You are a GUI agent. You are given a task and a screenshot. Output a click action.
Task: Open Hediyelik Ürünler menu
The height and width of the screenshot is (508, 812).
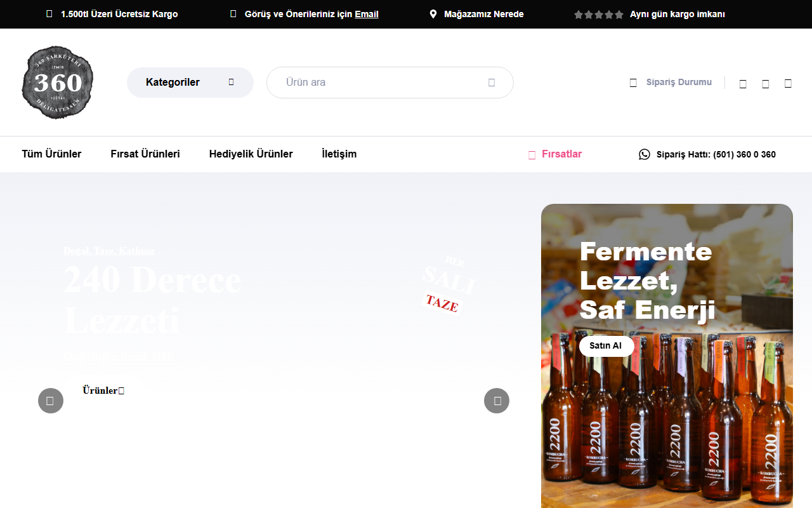click(x=251, y=154)
